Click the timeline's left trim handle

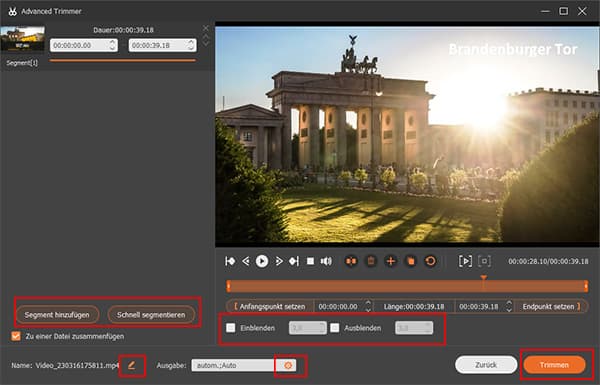[228, 286]
